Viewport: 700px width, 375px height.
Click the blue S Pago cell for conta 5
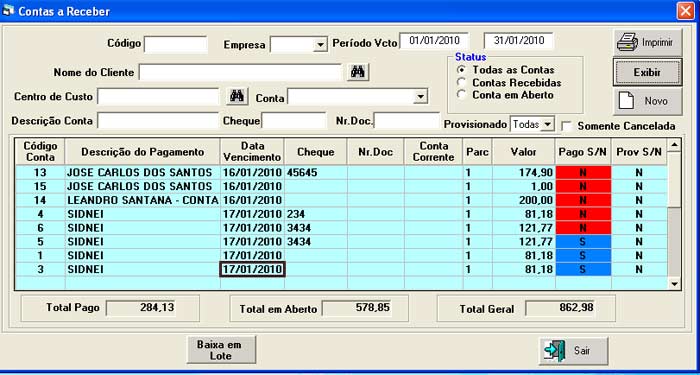[x=583, y=242]
